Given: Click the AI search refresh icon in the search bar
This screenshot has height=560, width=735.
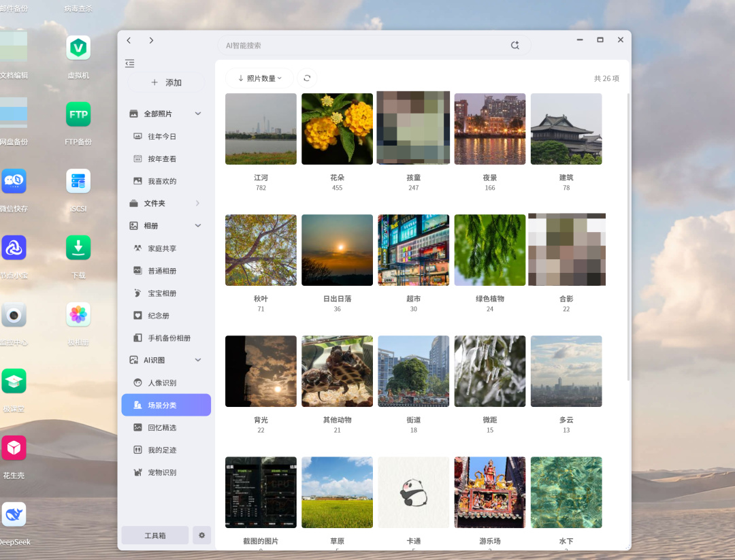Looking at the screenshot, I should (514, 46).
